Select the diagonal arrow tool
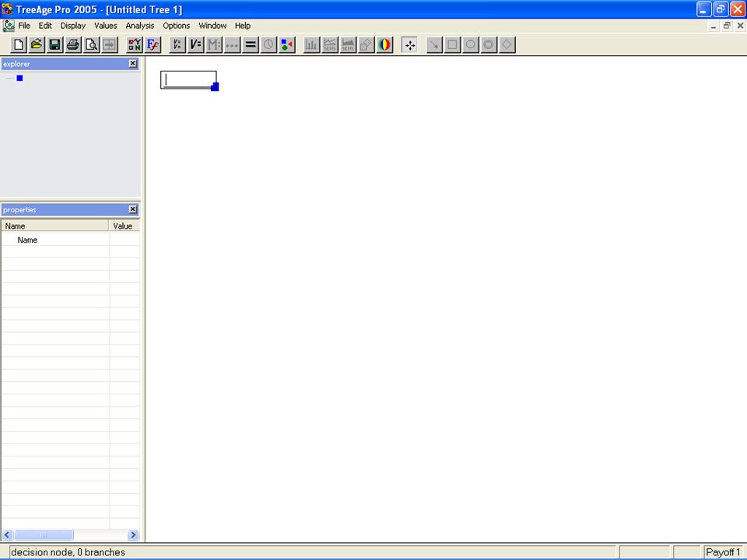747x560 pixels. (x=434, y=45)
